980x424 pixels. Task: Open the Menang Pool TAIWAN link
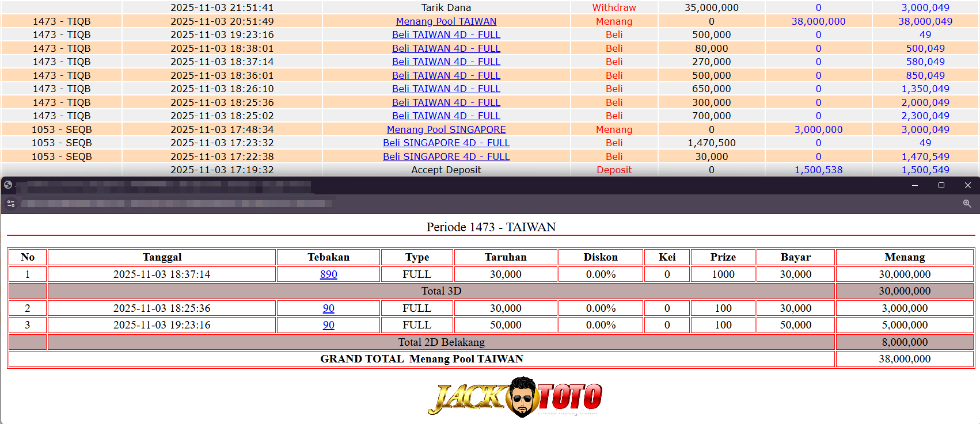(x=446, y=21)
